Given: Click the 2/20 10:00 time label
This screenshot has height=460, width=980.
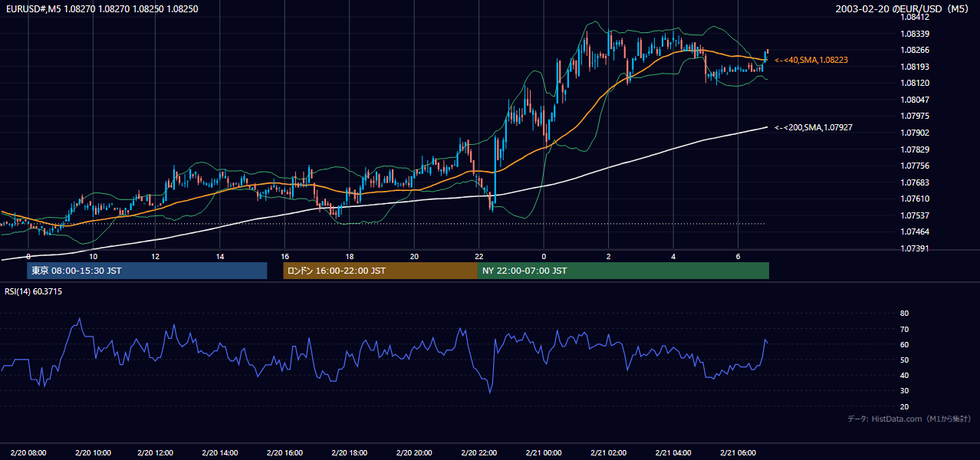Looking at the screenshot, I should [x=93, y=452].
